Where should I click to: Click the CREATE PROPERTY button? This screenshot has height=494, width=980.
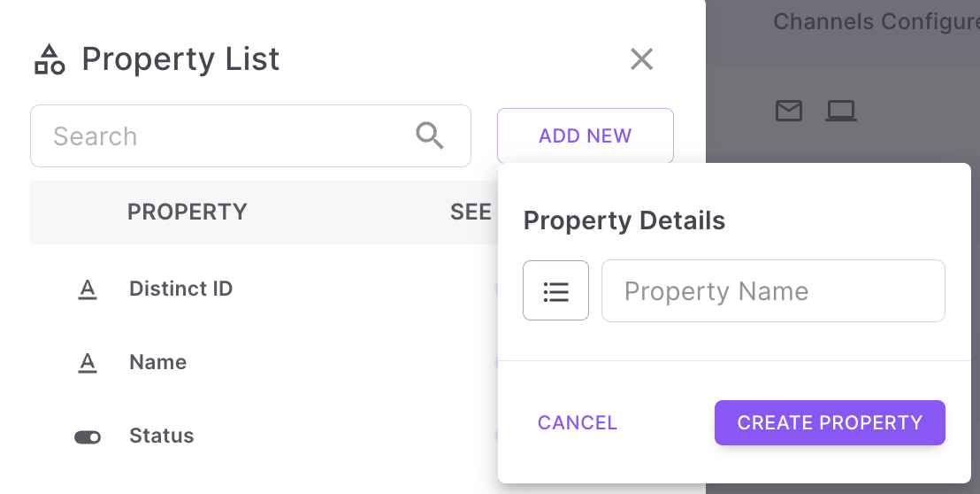(x=830, y=423)
